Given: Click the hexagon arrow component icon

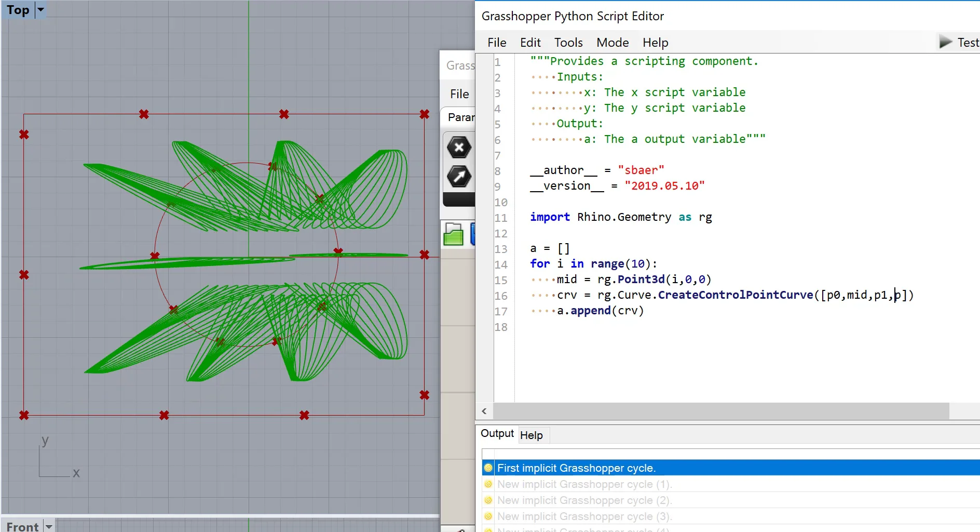Looking at the screenshot, I should click(x=459, y=177).
